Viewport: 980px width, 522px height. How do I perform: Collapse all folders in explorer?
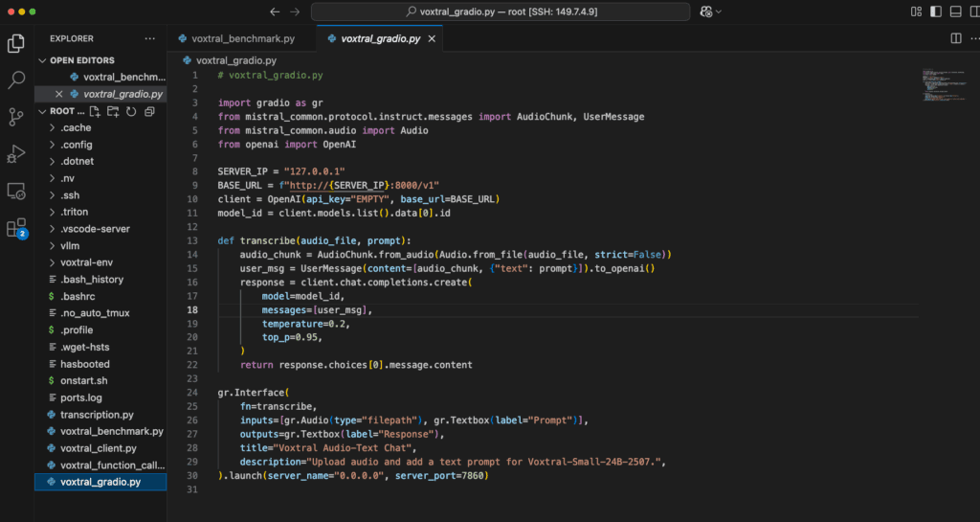pyautogui.click(x=149, y=111)
